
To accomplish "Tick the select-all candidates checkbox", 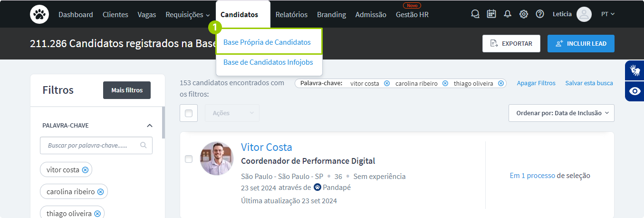I will [x=189, y=113].
